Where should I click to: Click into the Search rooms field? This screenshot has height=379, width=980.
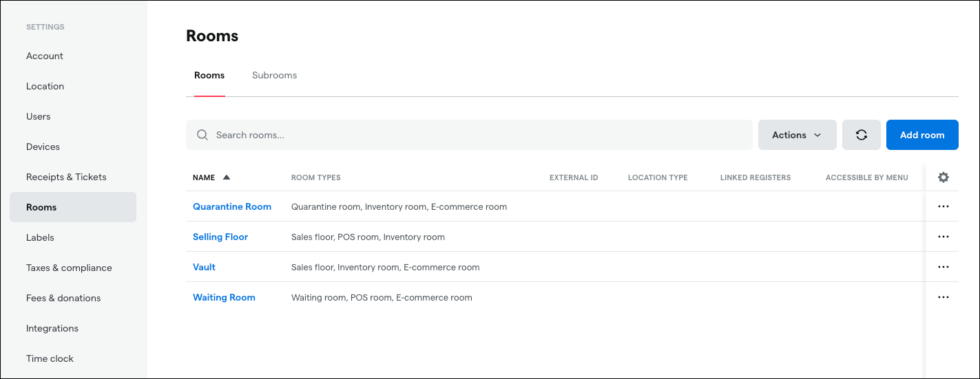(475, 135)
